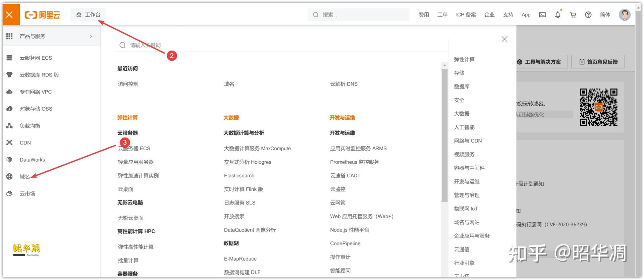Open the ICP 备案 top menu
Viewport: 644px width, 280px height.
(466, 15)
